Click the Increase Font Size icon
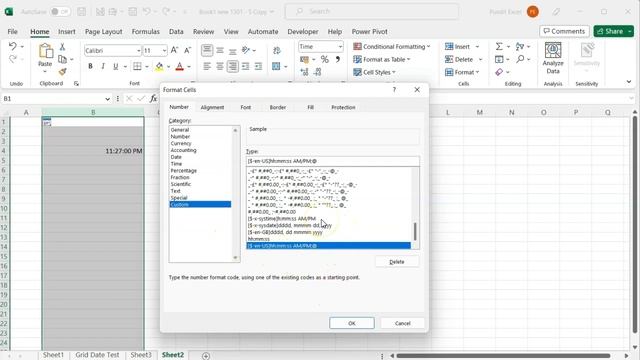The height and width of the screenshot is (360, 640). pyautogui.click(x=174, y=50)
